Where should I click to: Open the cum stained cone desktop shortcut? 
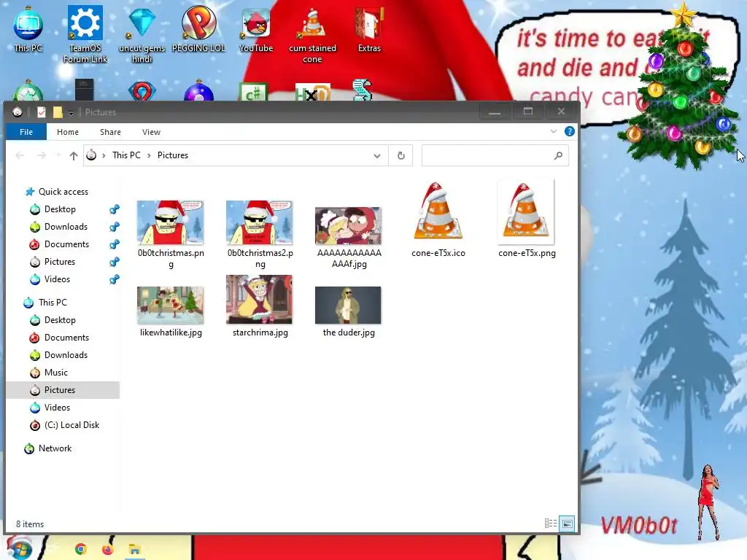[x=312, y=34]
